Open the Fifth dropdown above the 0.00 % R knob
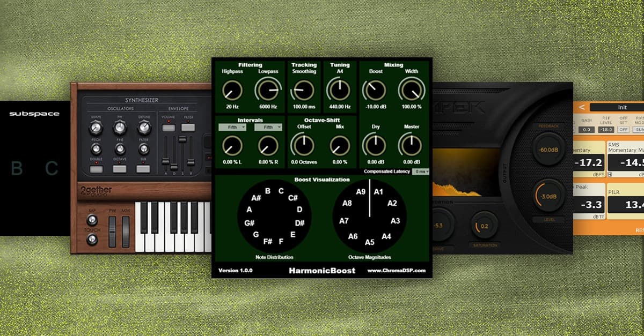 coord(268,128)
